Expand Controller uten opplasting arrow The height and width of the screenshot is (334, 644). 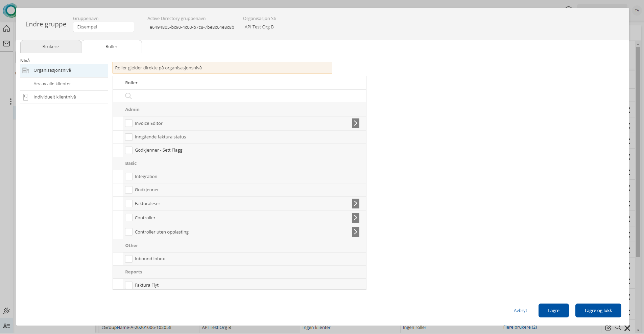click(355, 232)
